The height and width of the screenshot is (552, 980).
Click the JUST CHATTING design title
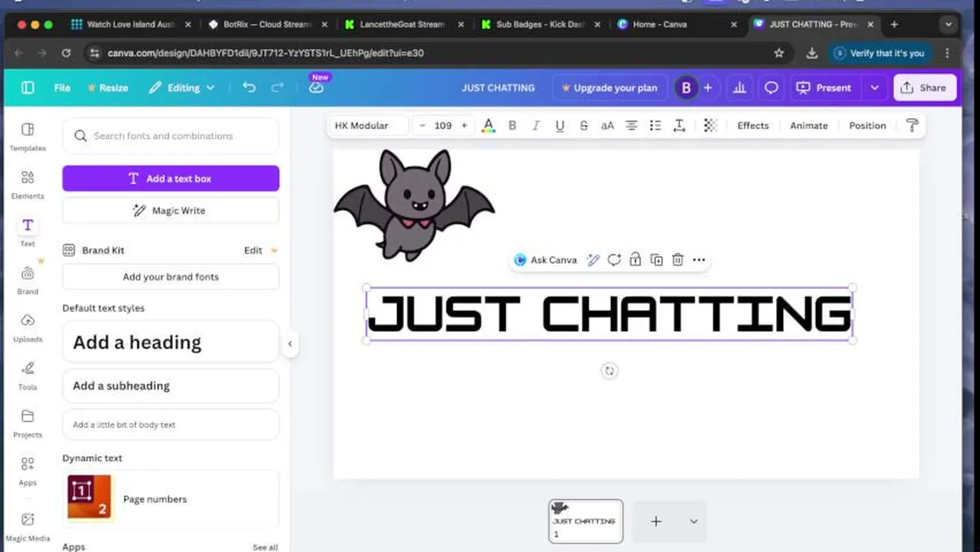[498, 87]
